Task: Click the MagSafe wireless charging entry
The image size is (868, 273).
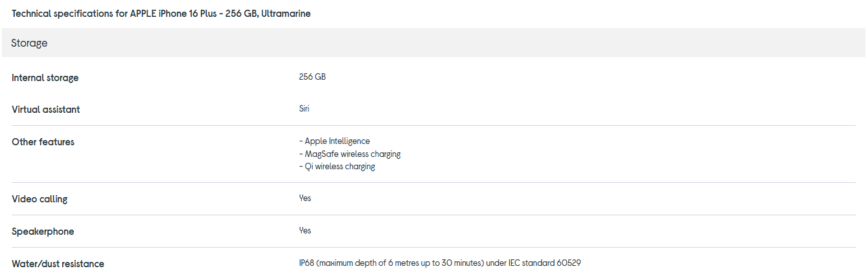Action: click(350, 154)
